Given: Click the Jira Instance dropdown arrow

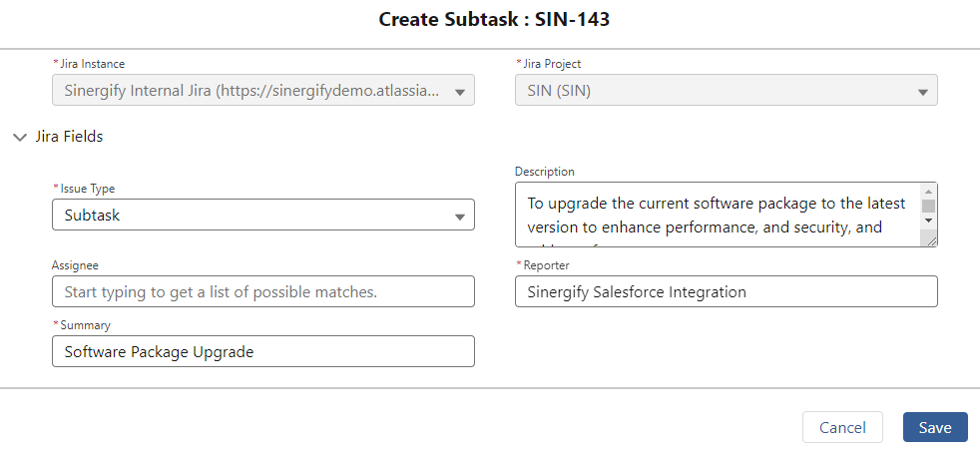Looking at the screenshot, I should [459, 92].
